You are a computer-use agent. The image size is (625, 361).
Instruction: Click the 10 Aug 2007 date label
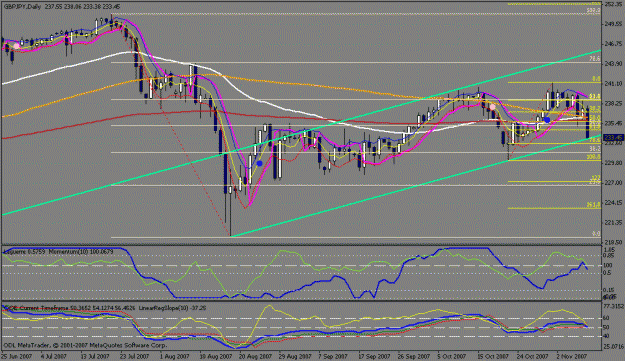(216, 356)
